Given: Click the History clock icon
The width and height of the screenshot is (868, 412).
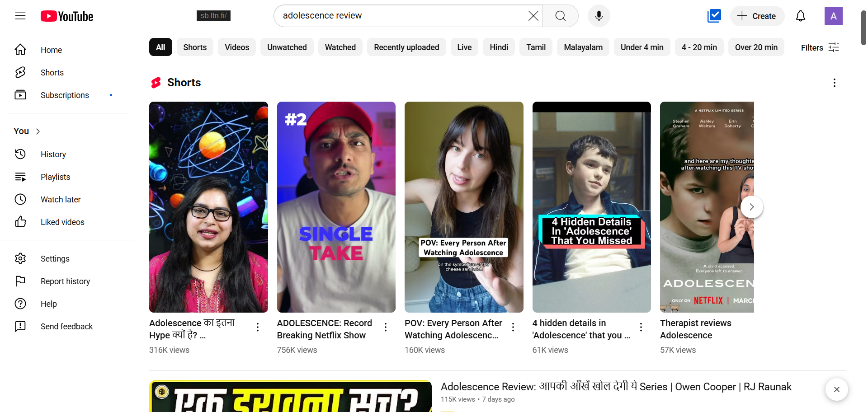Looking at the screenshot, I should click(20, 154).
